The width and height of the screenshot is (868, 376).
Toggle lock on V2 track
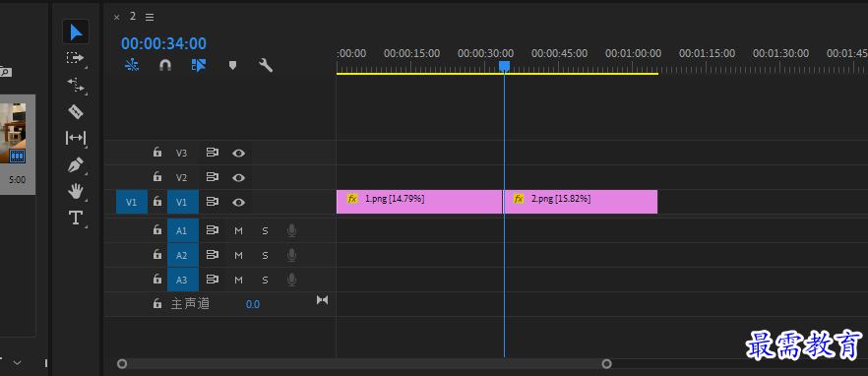(157, 177)
